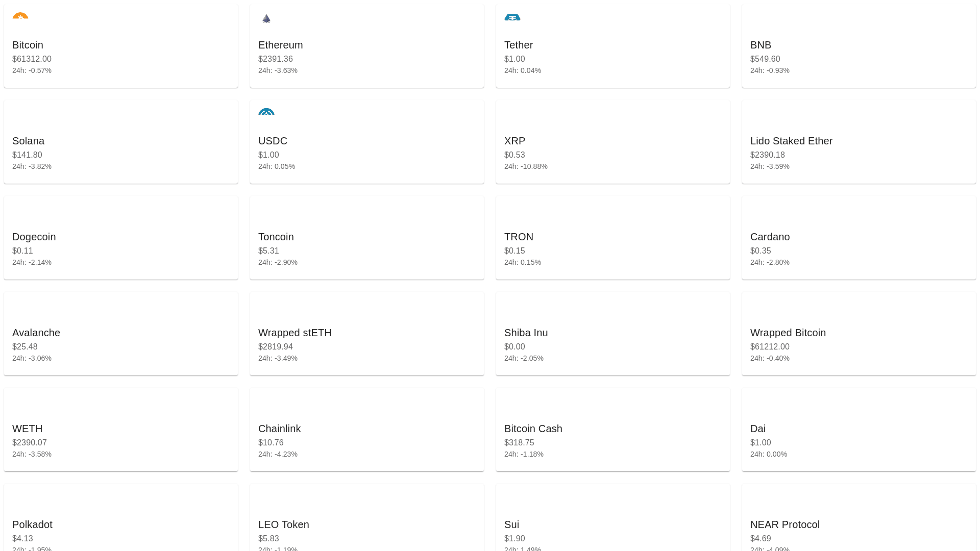Select the Dogecoin card name

pos(34,237)
